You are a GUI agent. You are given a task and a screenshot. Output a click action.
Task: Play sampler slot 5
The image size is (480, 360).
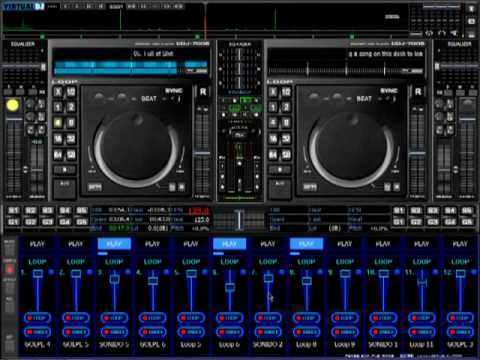(x=191, y=244)
